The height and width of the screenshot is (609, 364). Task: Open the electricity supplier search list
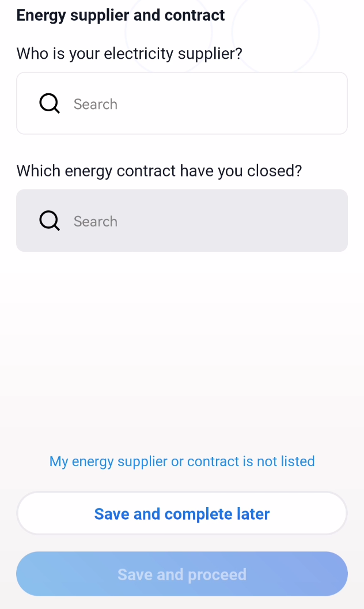[x=181, y=103]
